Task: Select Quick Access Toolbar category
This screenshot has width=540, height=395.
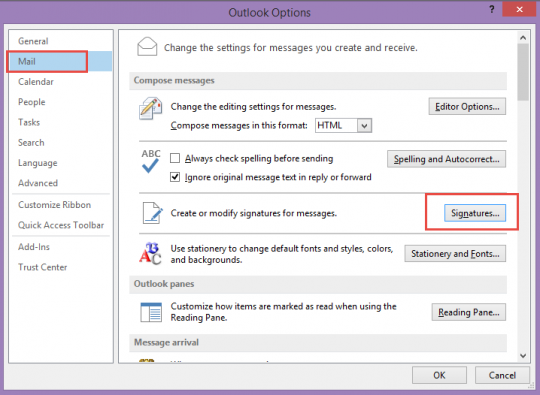Action: pyautogui.click(x=61, y=225)
